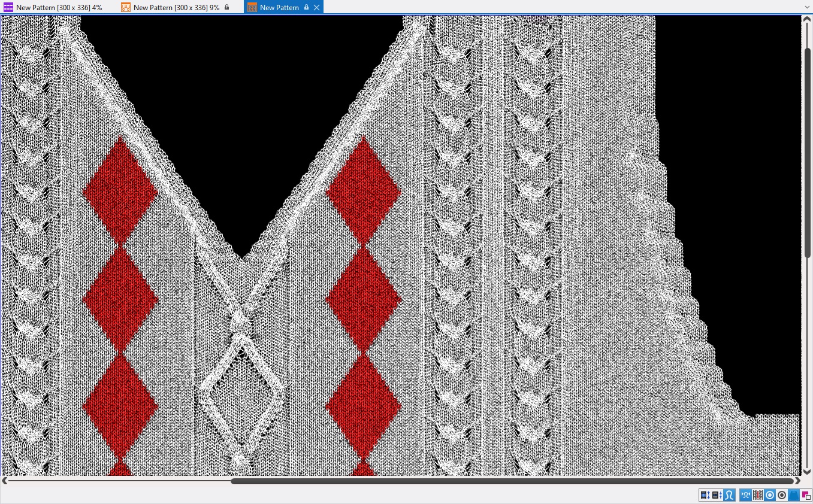
Task: Select the hollow circle view icon
Action: click(x=770, y=495)
